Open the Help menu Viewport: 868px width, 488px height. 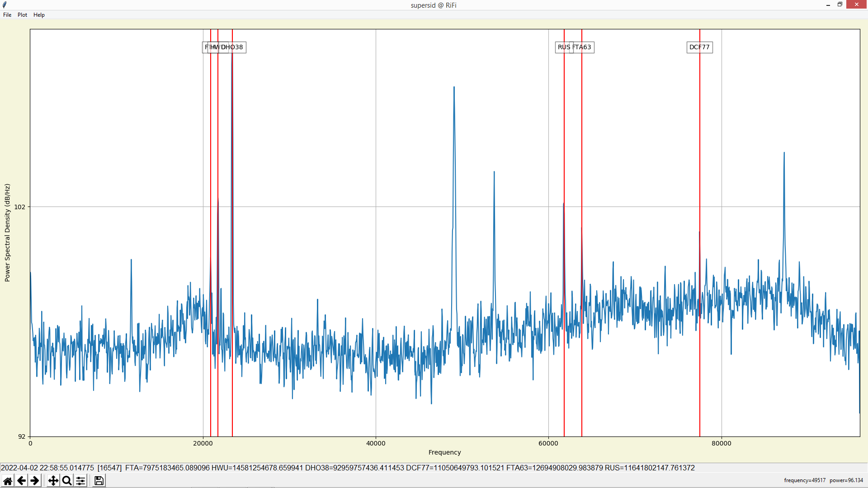(39, 15)
